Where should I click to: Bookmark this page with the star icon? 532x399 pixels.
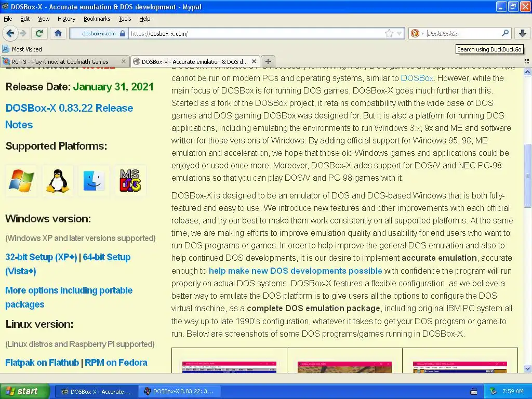(389, 33)
